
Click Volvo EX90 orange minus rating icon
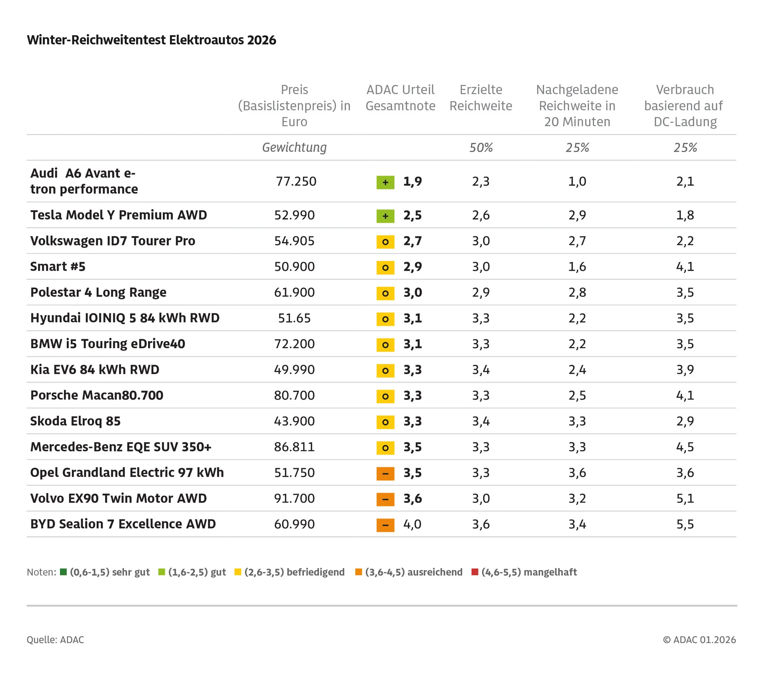click(x=385, y=499)
